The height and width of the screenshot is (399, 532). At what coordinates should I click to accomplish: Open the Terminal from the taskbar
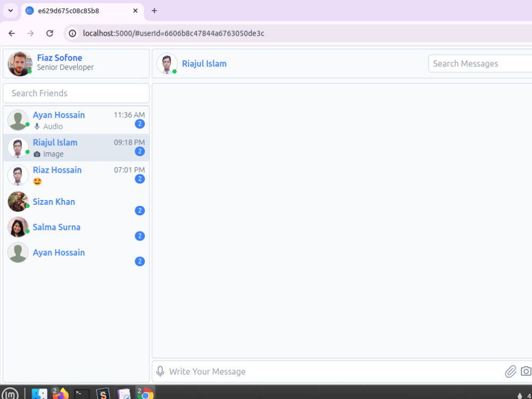[82, 394]
